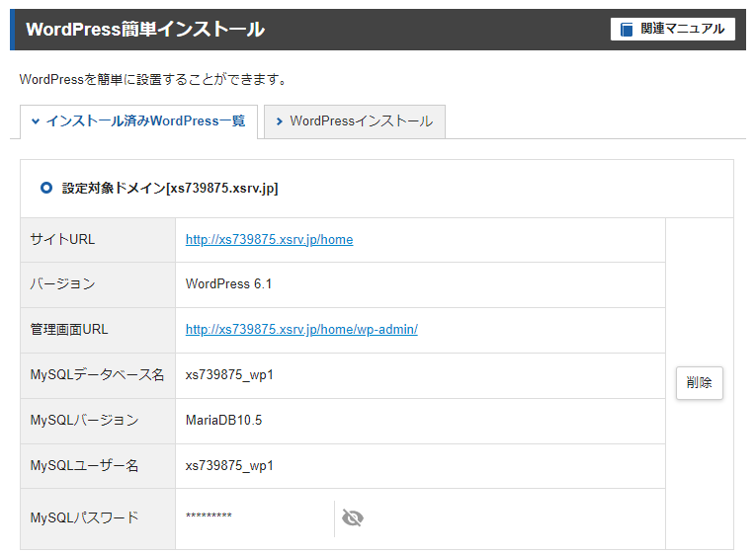
Task: Toggle the MySQL password visibility eye icon
Action: coord(353,517)
